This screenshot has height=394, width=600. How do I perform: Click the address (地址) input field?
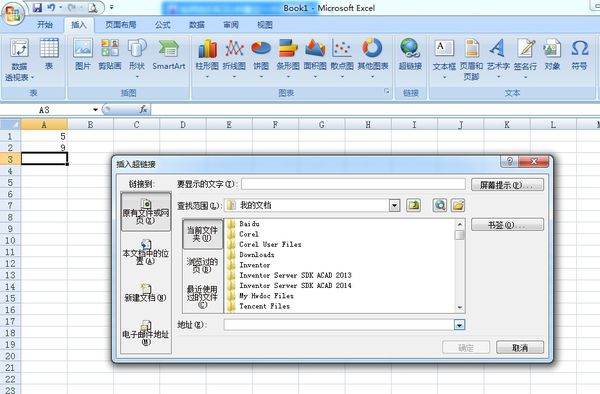(x=339, y=325)
